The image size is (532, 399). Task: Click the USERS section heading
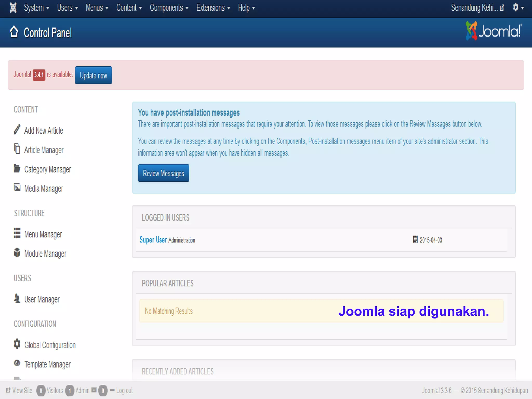(22, 278)
